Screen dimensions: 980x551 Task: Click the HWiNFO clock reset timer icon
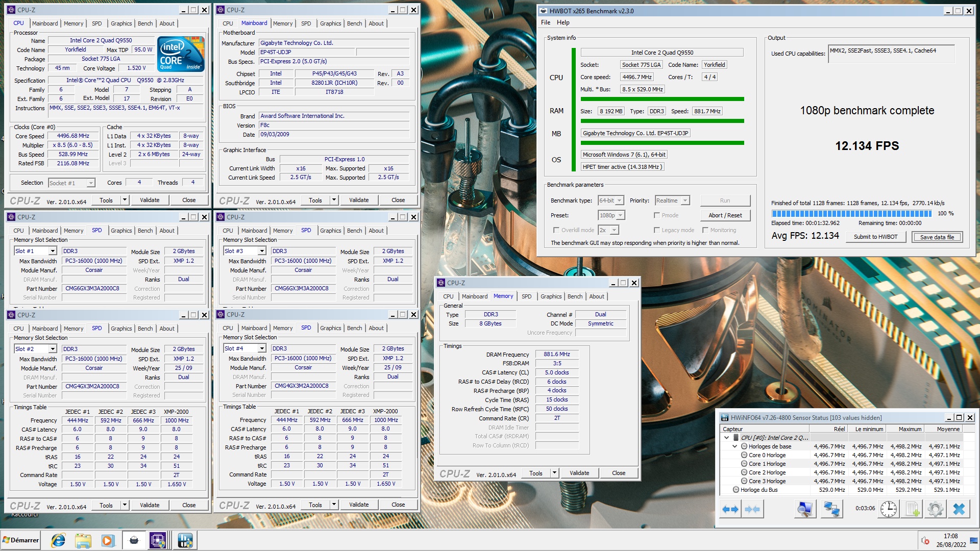click(888, 509)
